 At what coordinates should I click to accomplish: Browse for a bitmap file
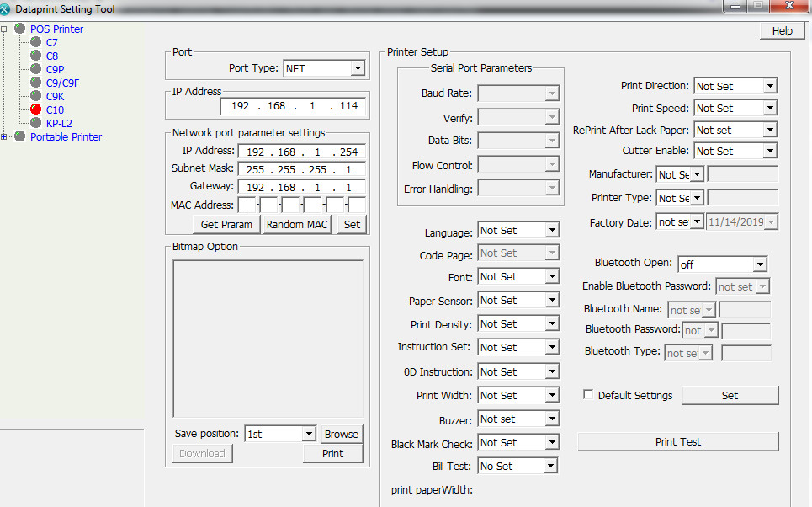coord(342,434)
